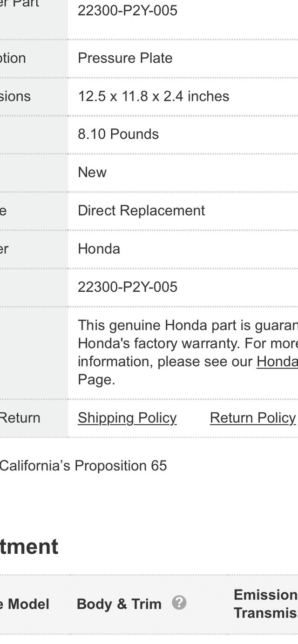Select the Direct Replacement value
Viewport: 298px width, 644px height.
141,210
